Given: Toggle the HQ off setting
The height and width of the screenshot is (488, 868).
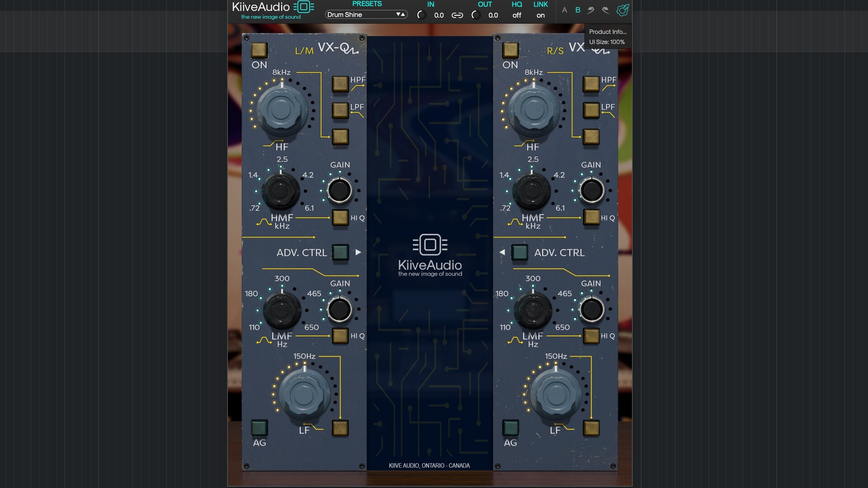Looking at the screenshot, I should 517,15.
